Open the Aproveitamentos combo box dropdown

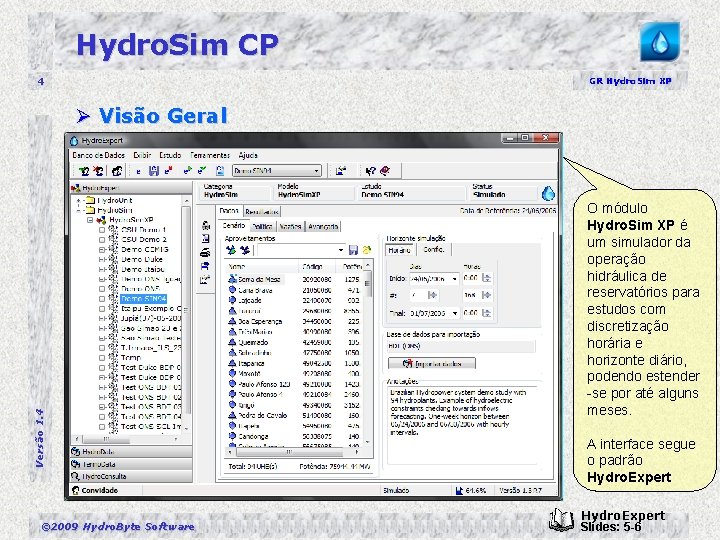point(340,250)
